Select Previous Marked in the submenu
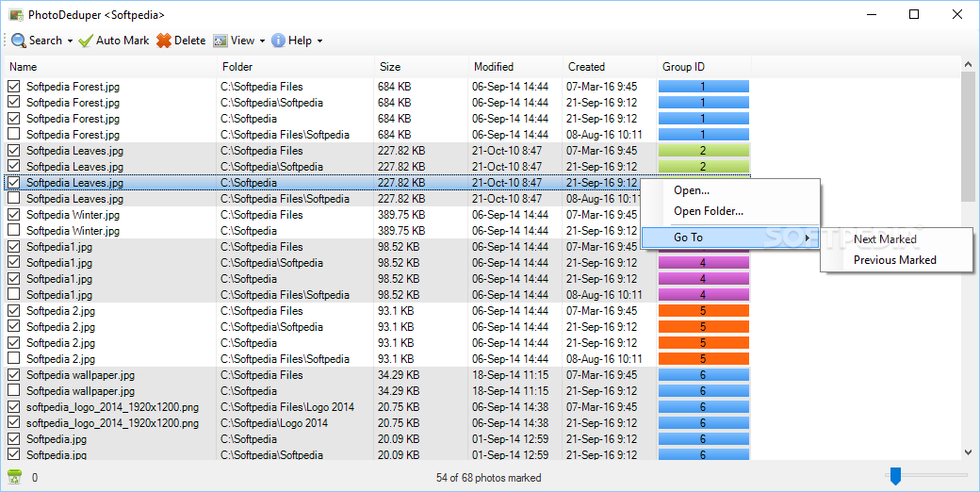Viewport: 980px width, 492px height. click(x=895, y=260)
